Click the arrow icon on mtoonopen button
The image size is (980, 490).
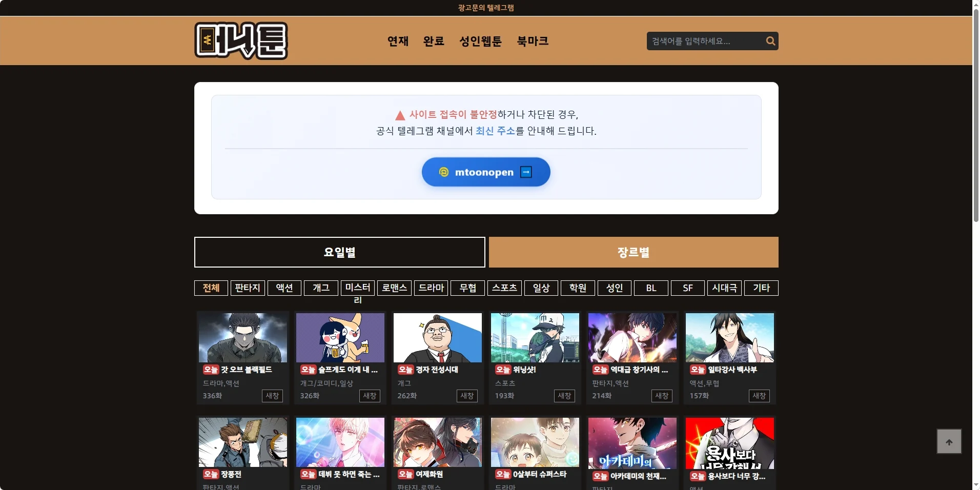click(526, 172)
